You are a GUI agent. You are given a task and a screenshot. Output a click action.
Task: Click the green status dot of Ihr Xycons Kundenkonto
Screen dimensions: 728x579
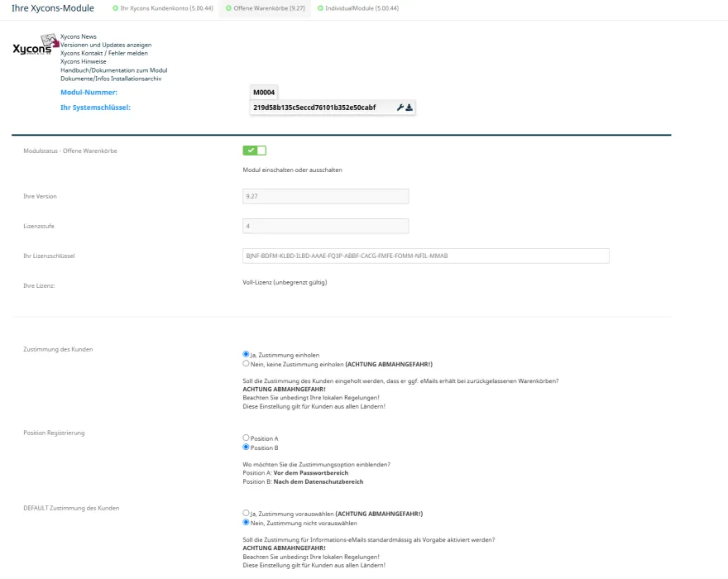click(115, 8)
